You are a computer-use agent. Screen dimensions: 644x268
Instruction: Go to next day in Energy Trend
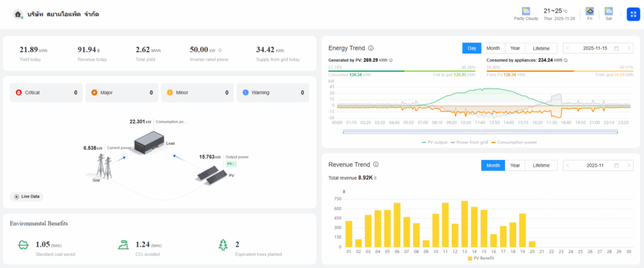pos(630,48)
